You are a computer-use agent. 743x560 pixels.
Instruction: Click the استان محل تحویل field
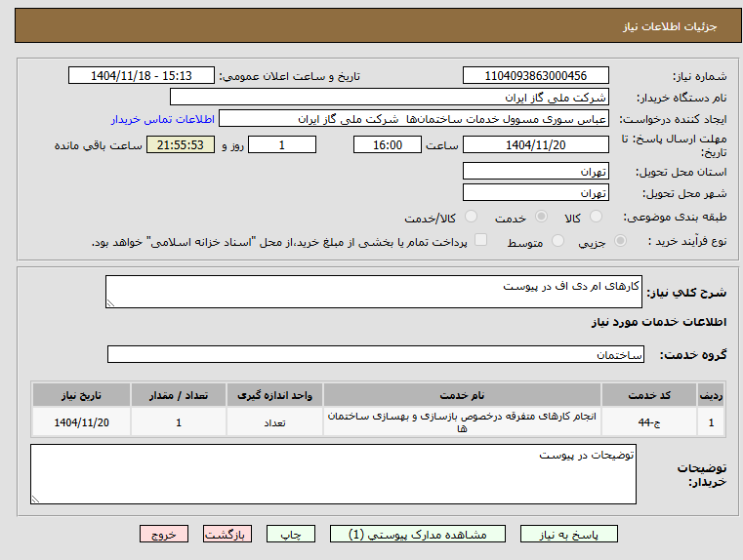click(536, 171)
